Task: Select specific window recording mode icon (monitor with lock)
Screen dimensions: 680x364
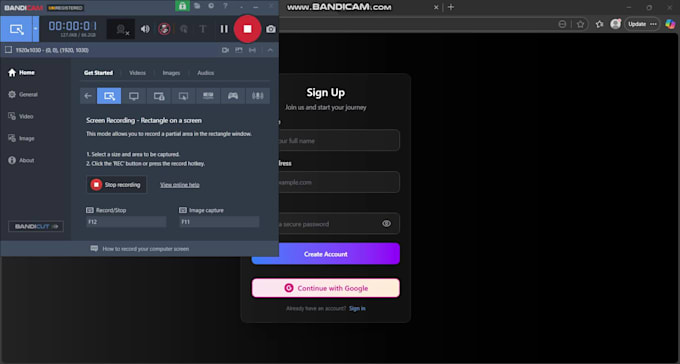Action: [x=159, y=96]
